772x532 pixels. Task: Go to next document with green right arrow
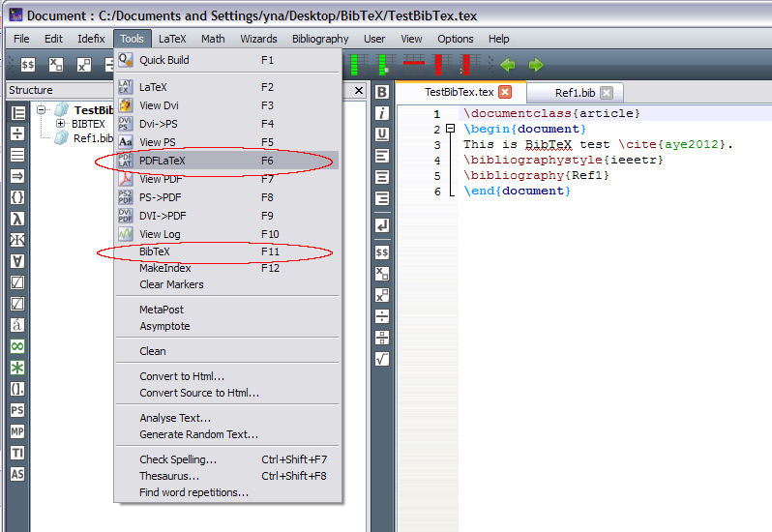pyautogui.click(x=536, y=65)
